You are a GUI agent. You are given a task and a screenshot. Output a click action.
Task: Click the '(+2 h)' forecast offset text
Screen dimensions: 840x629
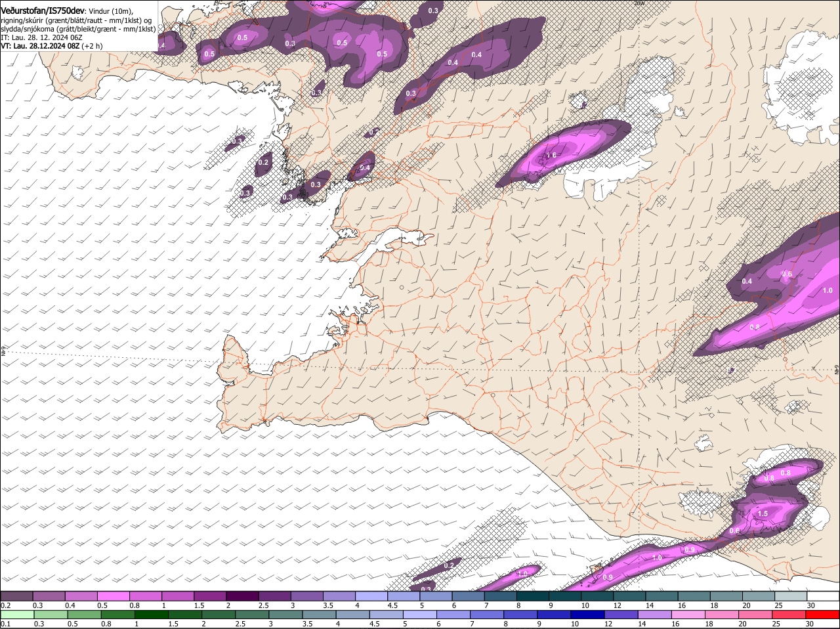point(93,46)
